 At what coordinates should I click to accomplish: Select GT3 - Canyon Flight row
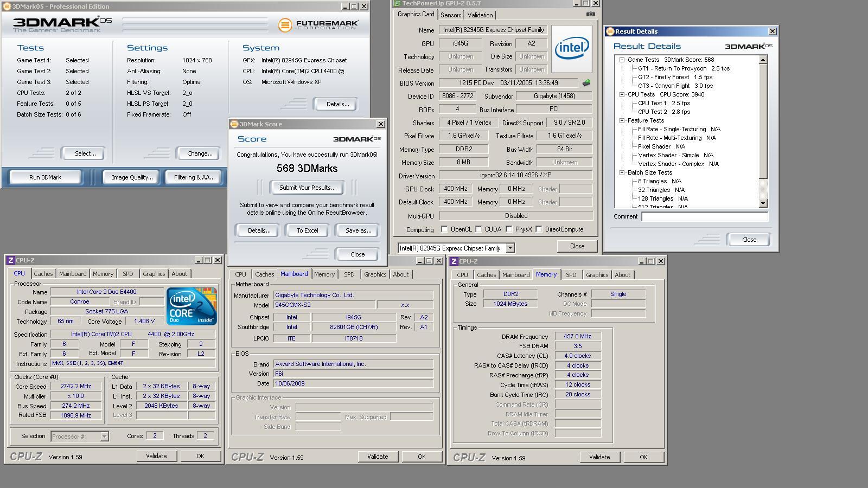pos(675,86)
